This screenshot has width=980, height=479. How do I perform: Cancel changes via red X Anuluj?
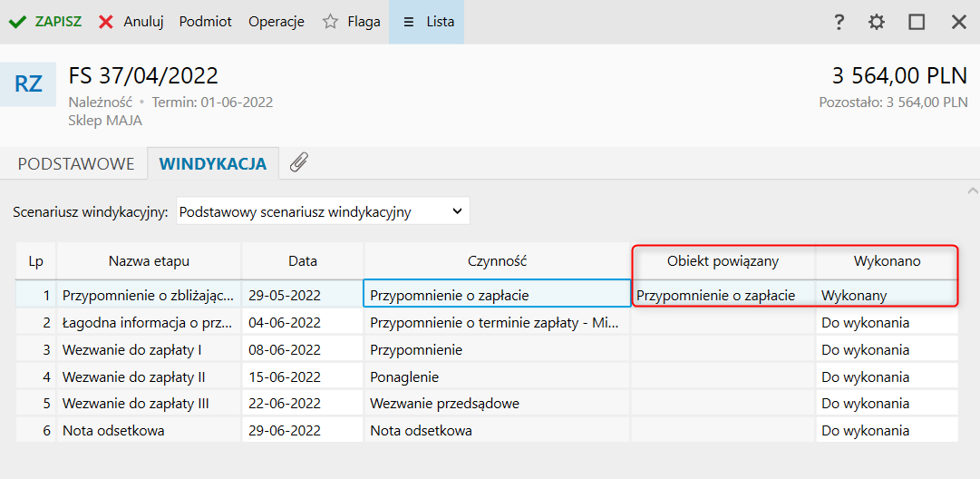(131, 22)
